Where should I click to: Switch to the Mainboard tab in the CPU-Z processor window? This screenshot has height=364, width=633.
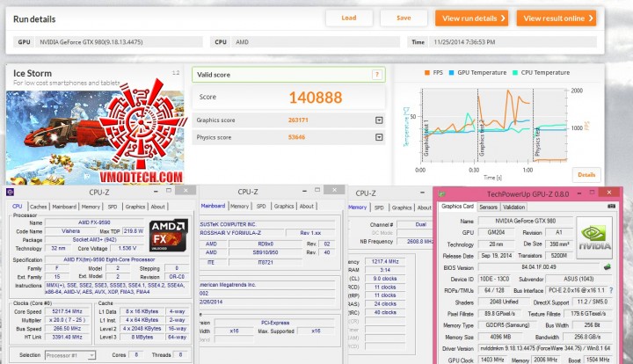point(64,207)
